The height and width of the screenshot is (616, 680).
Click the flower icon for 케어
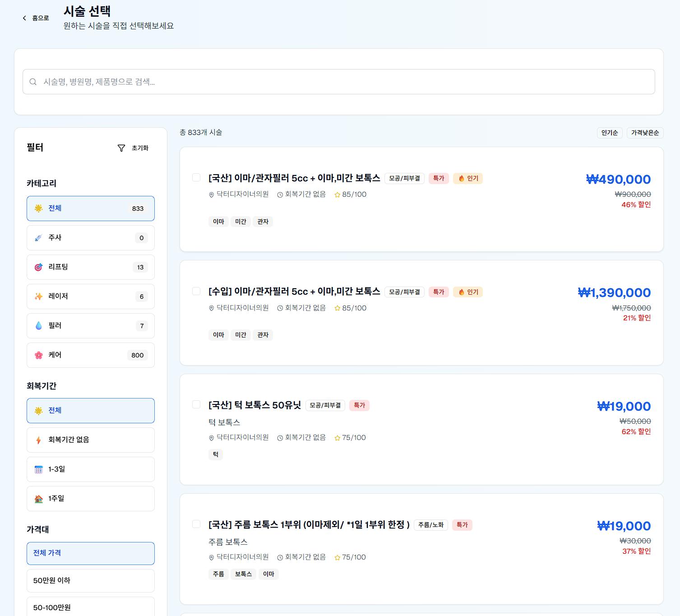(x=39, y=355)
